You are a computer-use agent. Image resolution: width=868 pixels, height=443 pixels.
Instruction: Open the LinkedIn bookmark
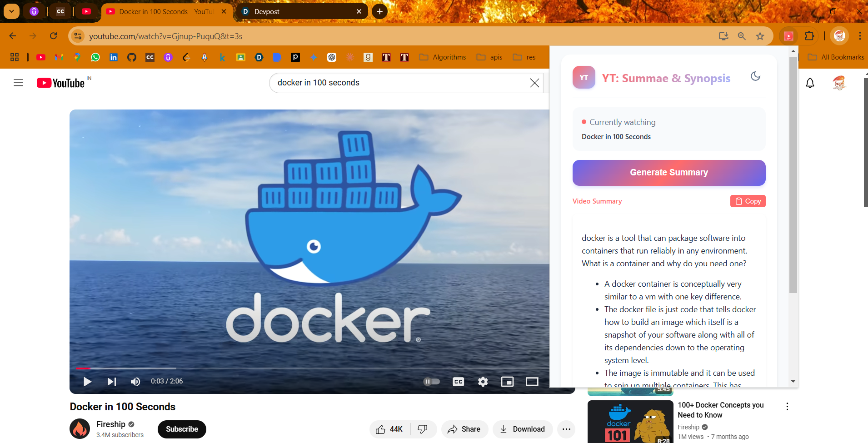[114, 57]
